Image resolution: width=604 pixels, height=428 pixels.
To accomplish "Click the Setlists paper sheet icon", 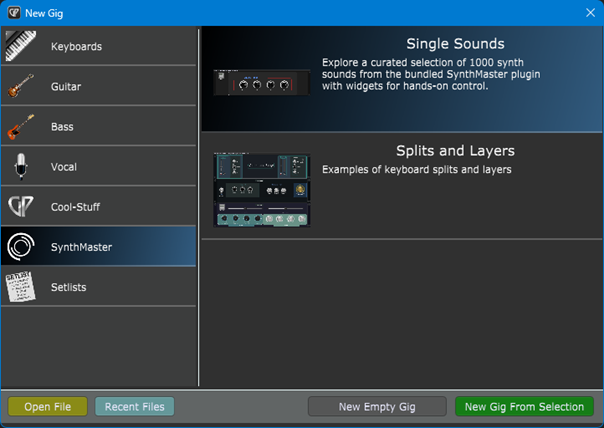I will coord(21,287).
